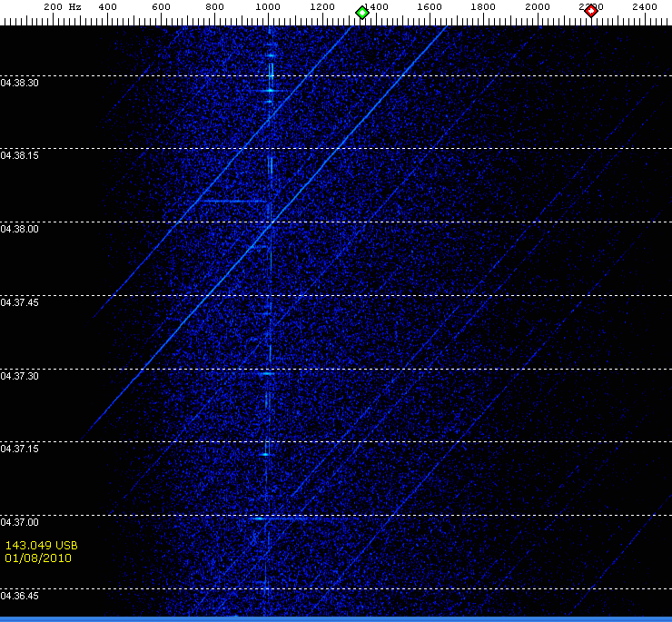Click the 2000 frequency scale label

[538, 7]
